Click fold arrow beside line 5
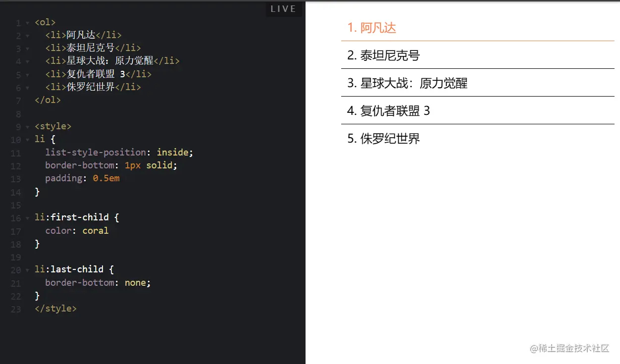 pos(27,75)
